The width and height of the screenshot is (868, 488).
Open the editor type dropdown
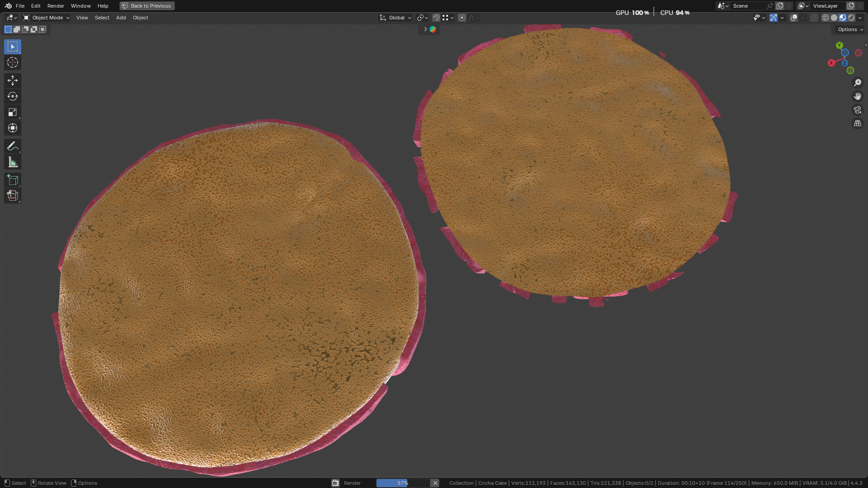[11, 18]
